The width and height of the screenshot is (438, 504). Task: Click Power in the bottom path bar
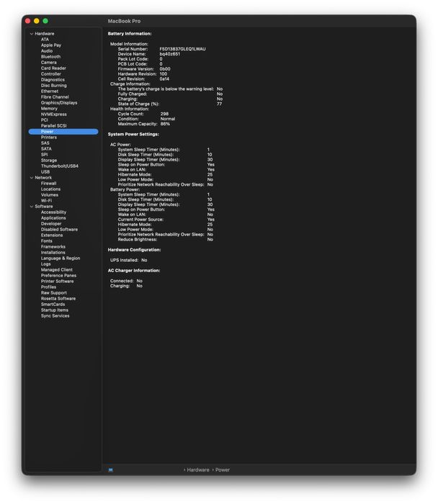coord(222,470)
